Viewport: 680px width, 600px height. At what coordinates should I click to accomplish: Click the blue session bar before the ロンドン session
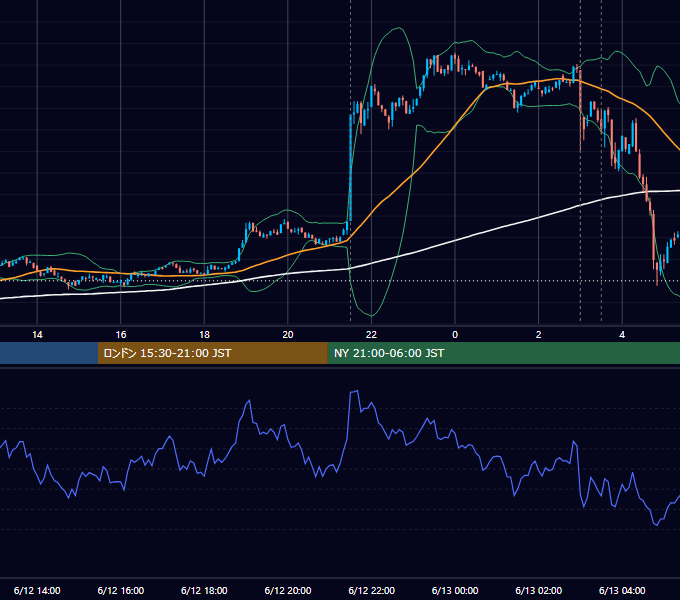click(x=49, y=353)
